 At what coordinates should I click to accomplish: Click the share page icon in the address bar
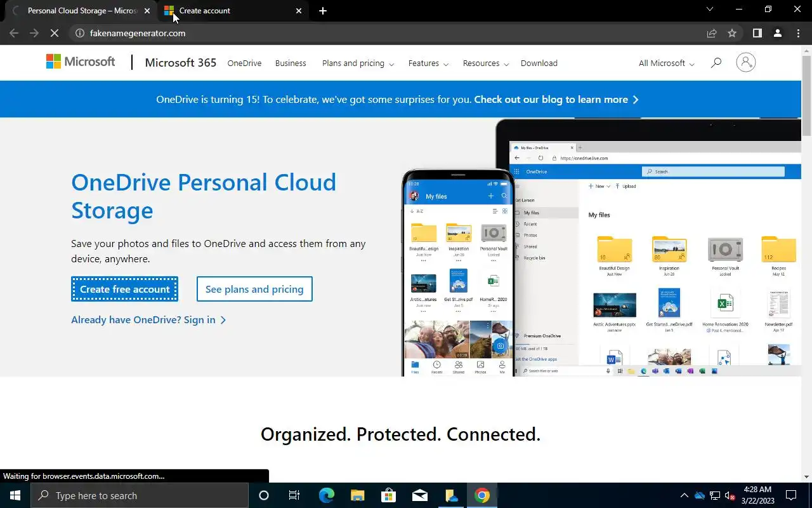(x=712, y=33)
